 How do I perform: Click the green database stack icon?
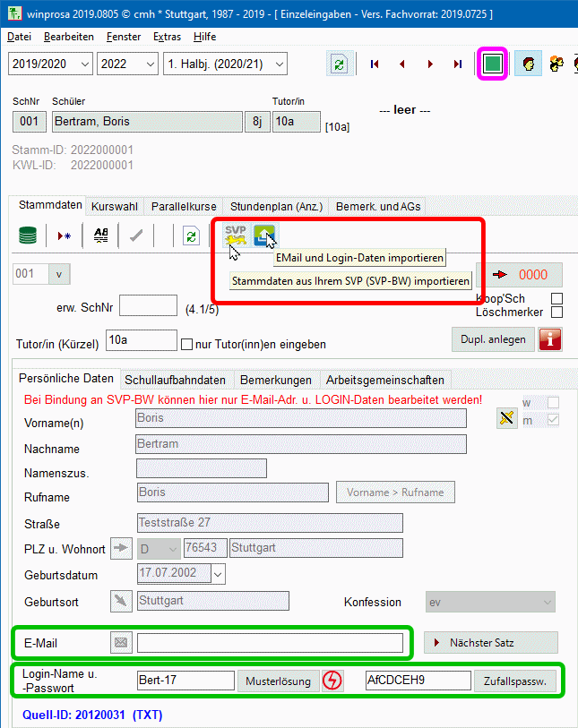tap(29, 236)
